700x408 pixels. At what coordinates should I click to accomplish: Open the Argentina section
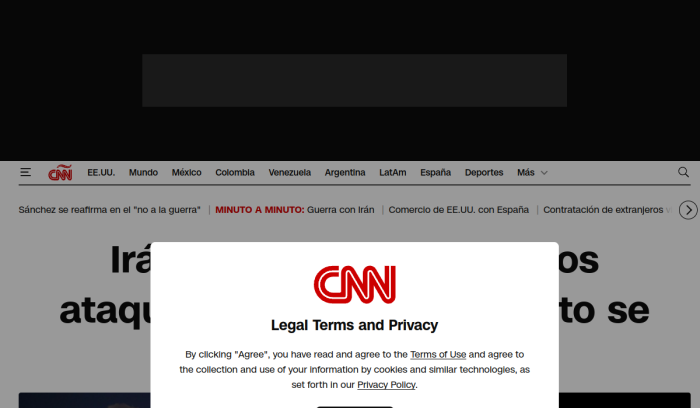coord(345,172)
